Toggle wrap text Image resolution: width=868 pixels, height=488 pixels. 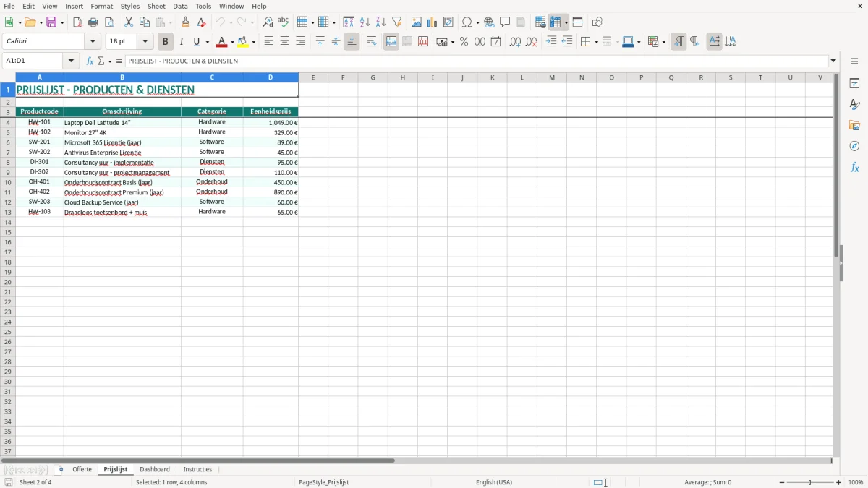[x=372, y=42]
